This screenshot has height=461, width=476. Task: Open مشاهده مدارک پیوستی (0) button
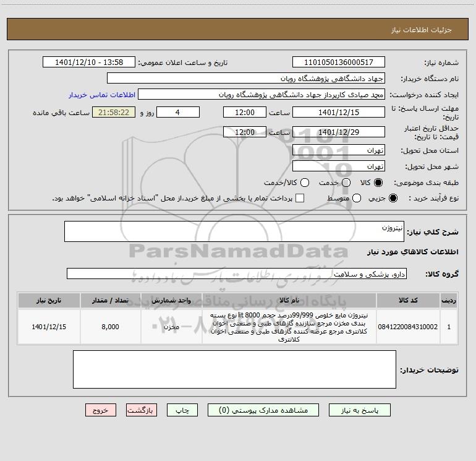click(263, 410)
